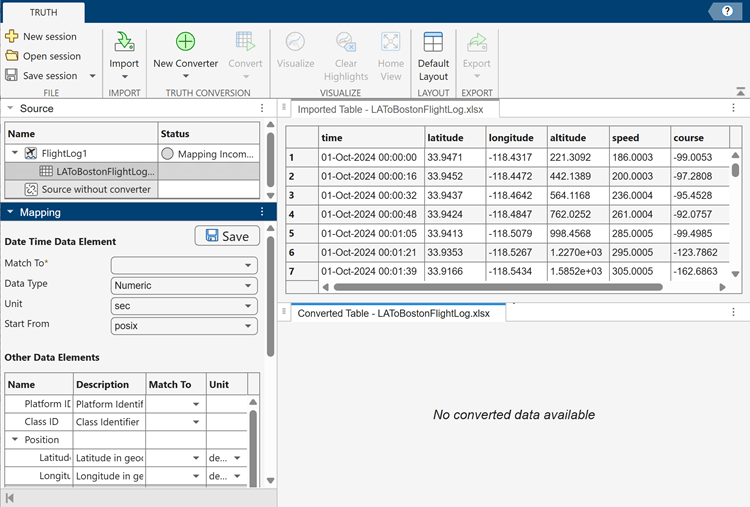This screenshot has width=750, height=507.
Task: Click the Home View icon
Action: tap(390, 42)
